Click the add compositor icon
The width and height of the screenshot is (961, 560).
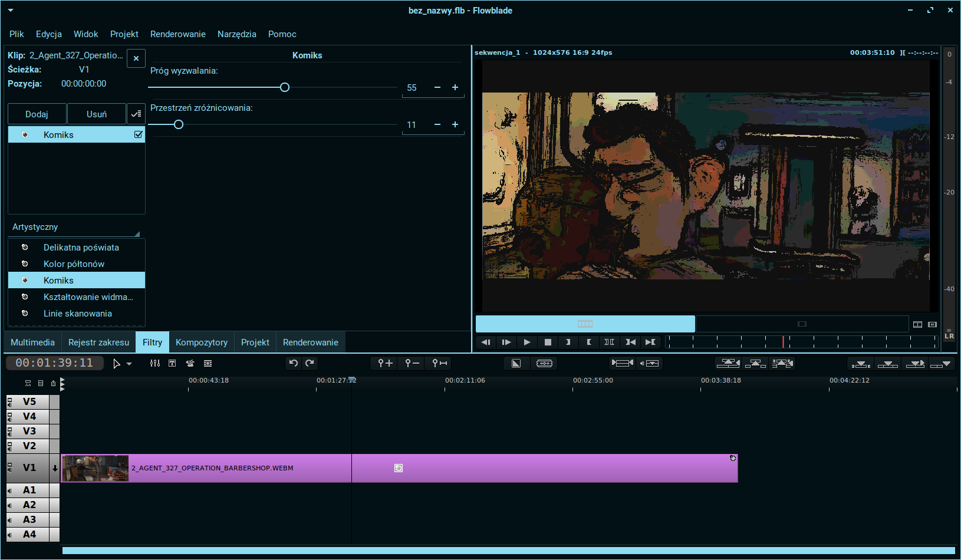pyautogui.click(x=516, y=363)
